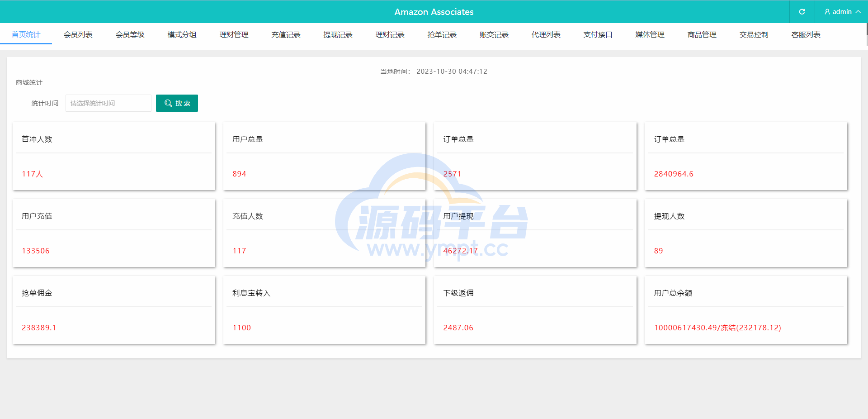Click the 首冲人数 value 117人
Image resolution: width=868 pixels, height=419 pixels.
pyautogui.click(x=32, y=174)
